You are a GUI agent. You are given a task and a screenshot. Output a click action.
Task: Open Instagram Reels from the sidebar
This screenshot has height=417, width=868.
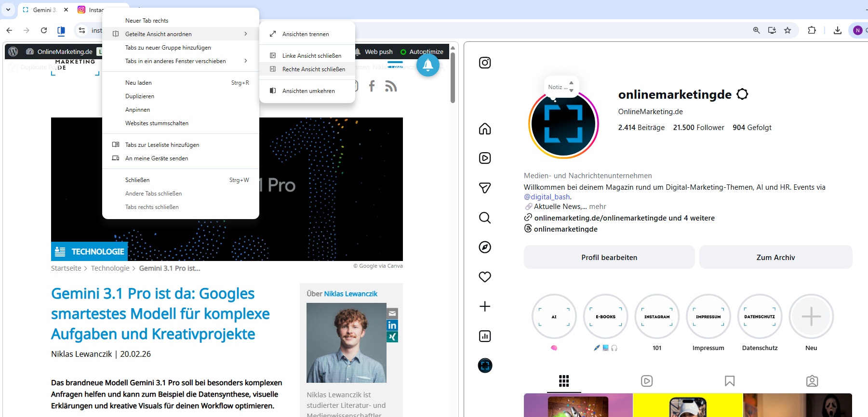tap(485, 158)
